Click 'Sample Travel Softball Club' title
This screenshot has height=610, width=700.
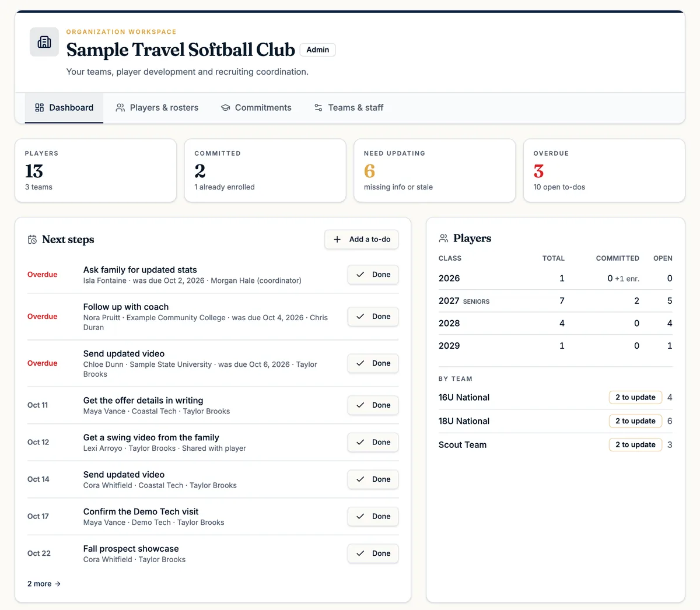[180, 50]
